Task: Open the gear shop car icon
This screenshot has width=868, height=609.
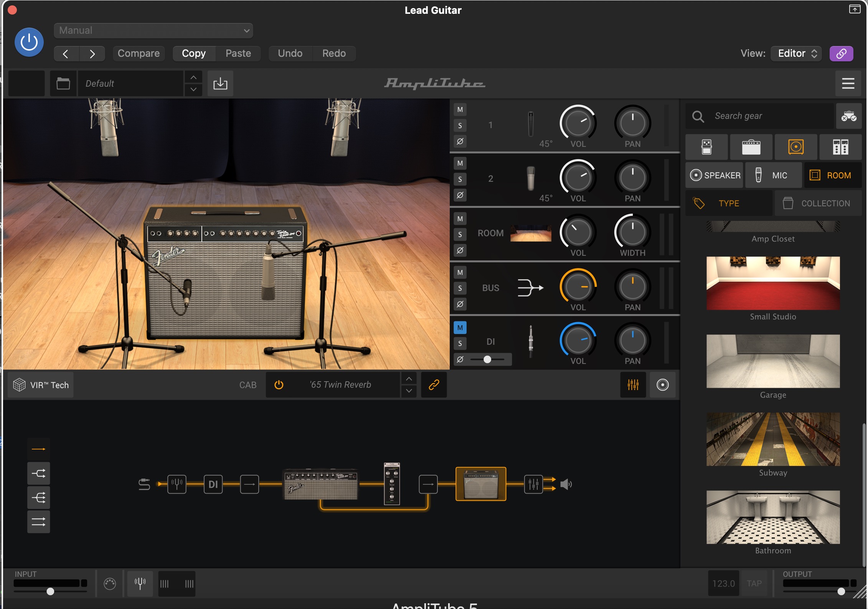Action: [849, 116]
